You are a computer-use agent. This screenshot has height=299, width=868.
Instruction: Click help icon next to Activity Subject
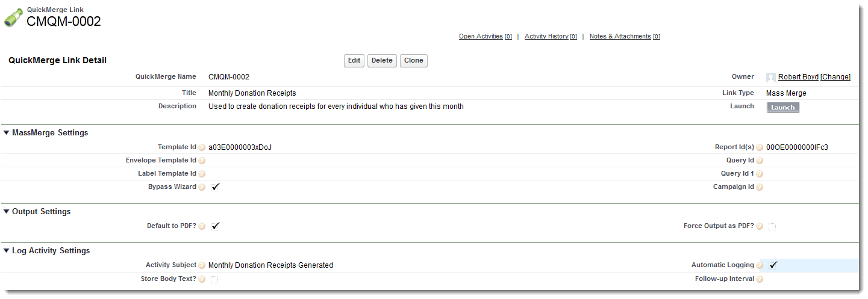[x=202, y=265]
